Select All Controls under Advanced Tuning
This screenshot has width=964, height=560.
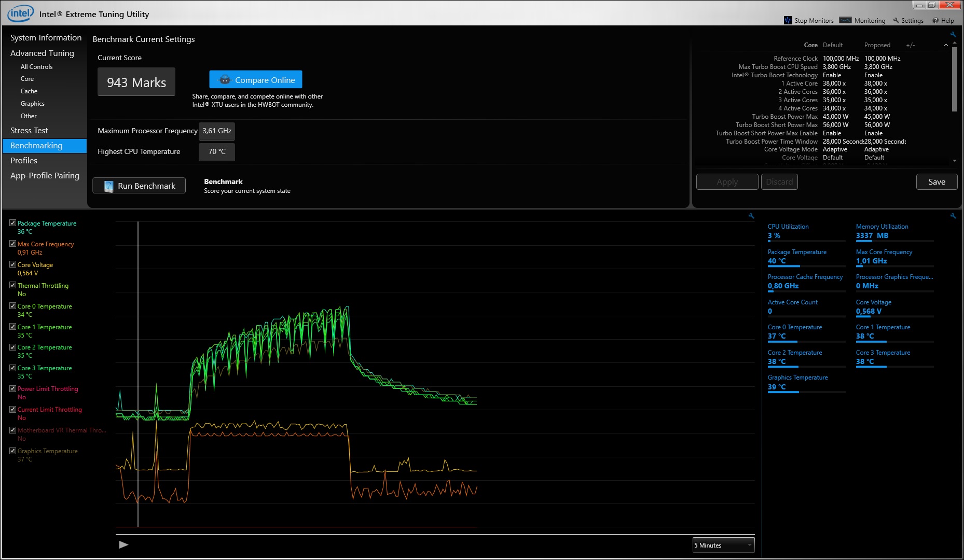tap(36, 67)
